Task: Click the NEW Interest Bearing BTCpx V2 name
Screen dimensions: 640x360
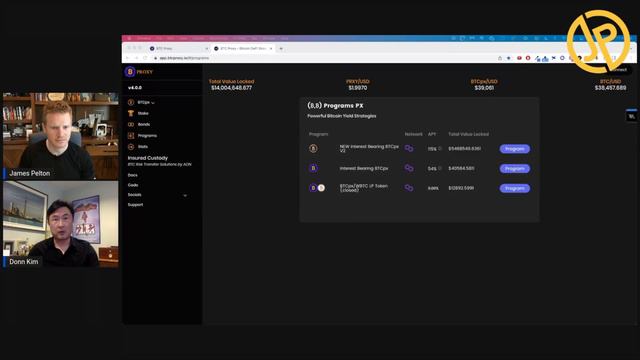Action: 369,148
